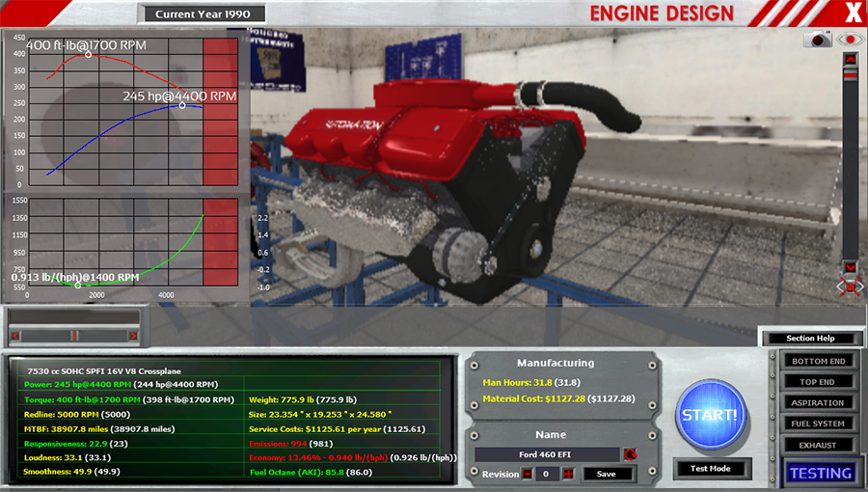This screenshot has height=492, width=868.
Task: Click the Ford 460 EFI name field
Action: [547, 454]
